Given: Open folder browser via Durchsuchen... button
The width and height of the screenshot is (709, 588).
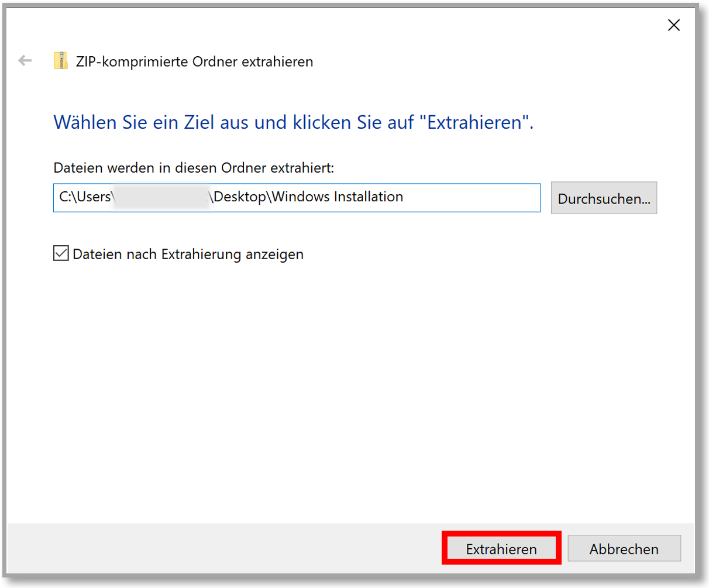Looking at the screenshot, I should coord(604,198).
